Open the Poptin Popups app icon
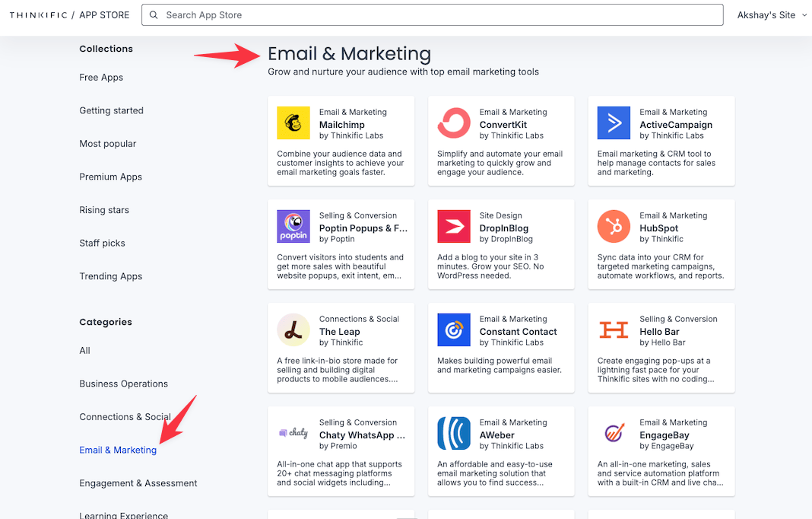This screenshot has height=519, width=812. coord(293,226)
